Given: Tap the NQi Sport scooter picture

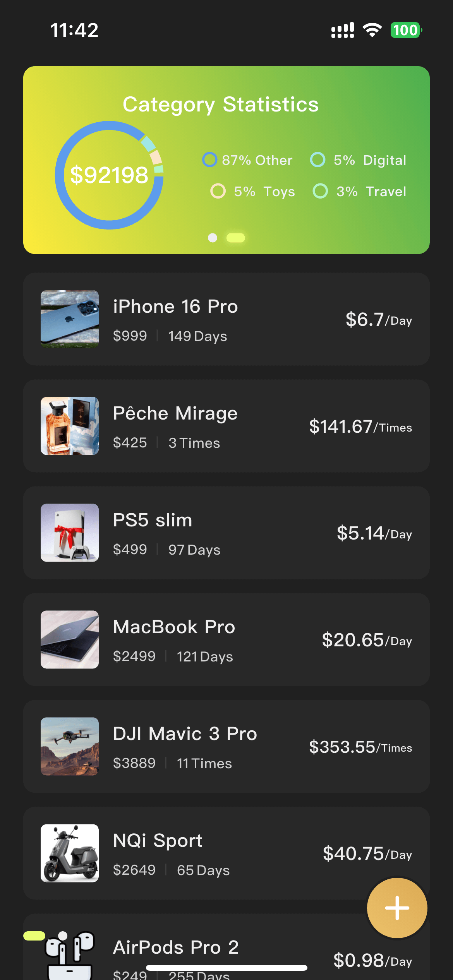Looking at the screenshot, I should coord(70,853).
